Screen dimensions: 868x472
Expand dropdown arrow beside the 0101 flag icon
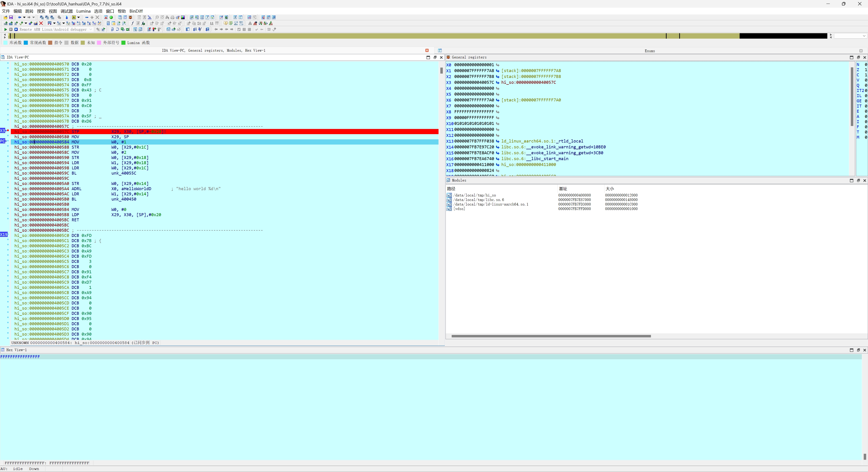(54, 23)
